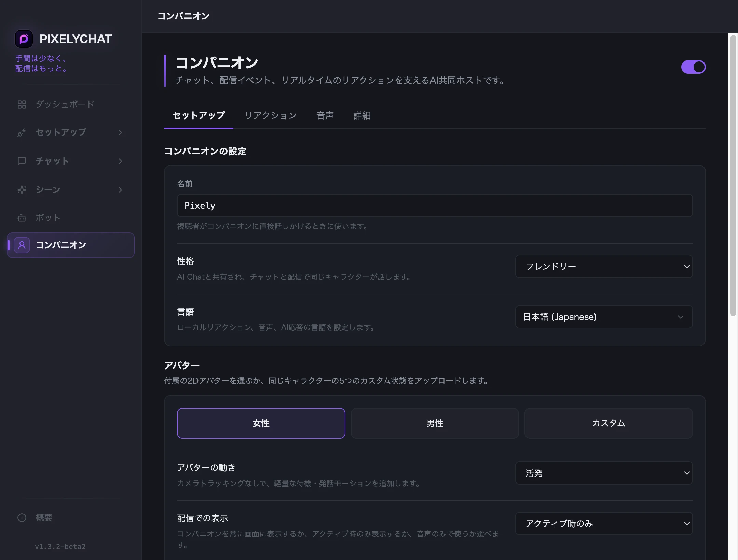Click the 性格 setting label
This screenshot has width=738, height=560.
coord(186,261)
